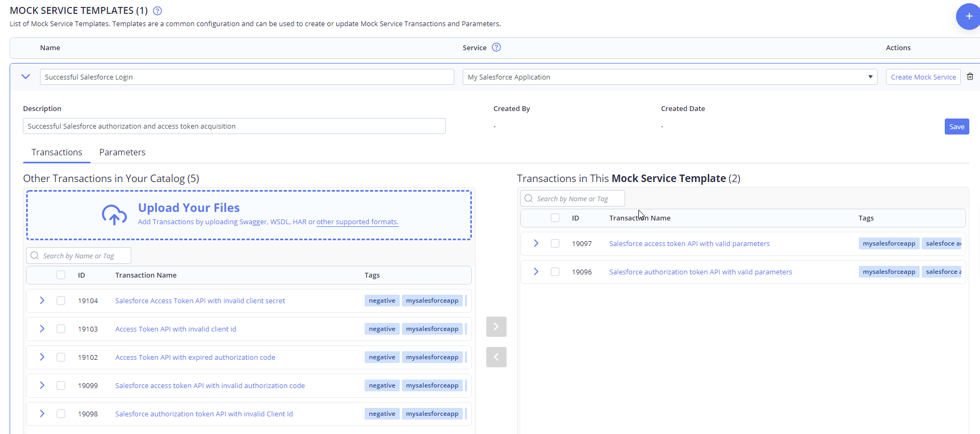
Task: Move selected transactions right into template
Action: tap(496, 326)
